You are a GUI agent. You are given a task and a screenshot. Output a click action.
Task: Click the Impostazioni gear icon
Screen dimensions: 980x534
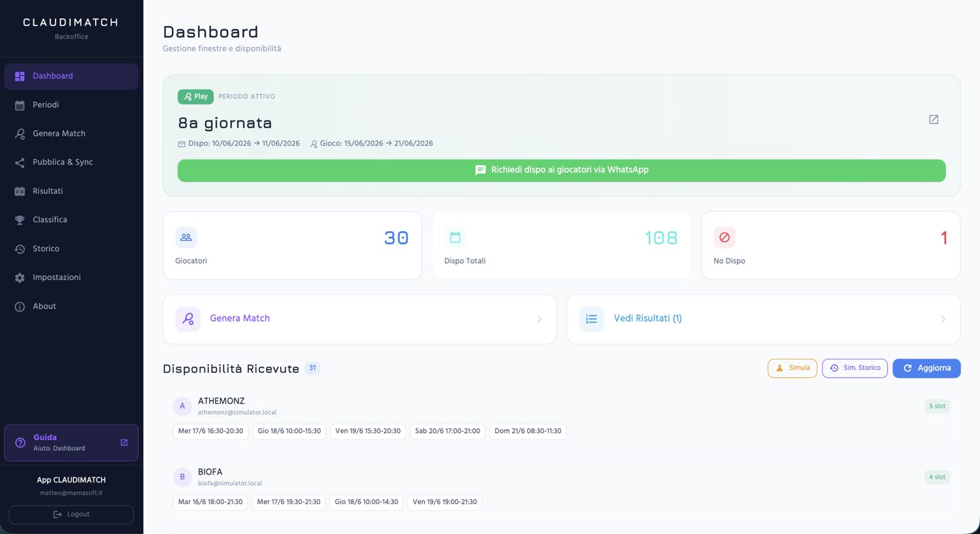(x=20, y=277)
